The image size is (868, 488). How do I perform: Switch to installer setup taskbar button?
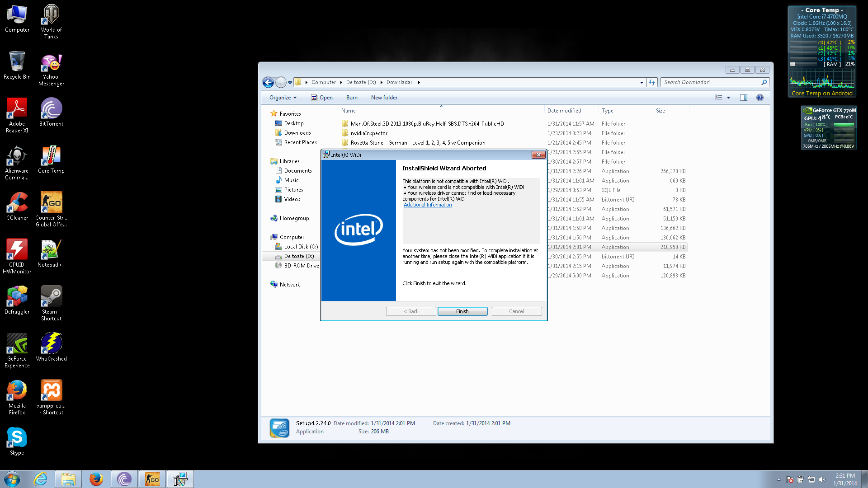pyautogui.click(x=180, y=479)
